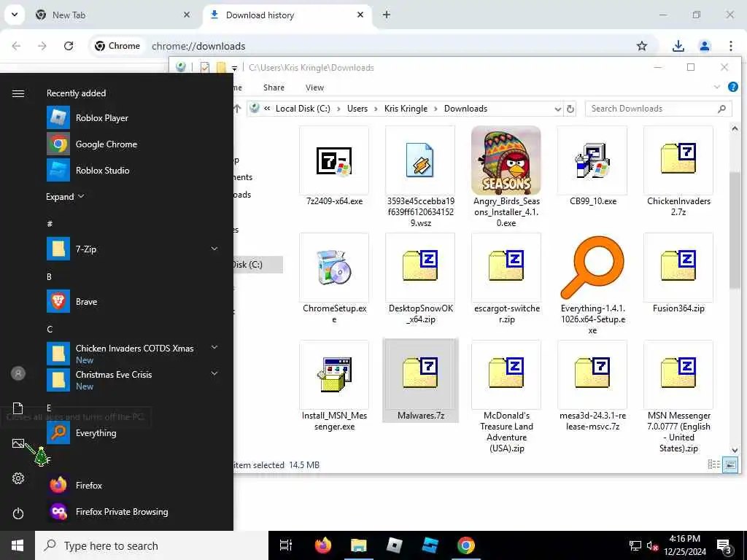The image size is (747, 560).
Task: Open Chrome tab search dropdown
Action: pos(15,15)
